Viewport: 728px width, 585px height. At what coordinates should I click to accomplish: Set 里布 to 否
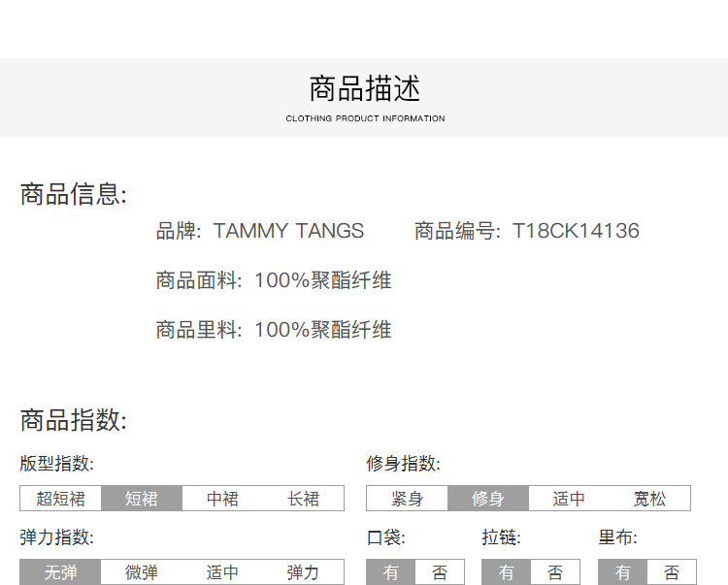click(x=672, y=572)
